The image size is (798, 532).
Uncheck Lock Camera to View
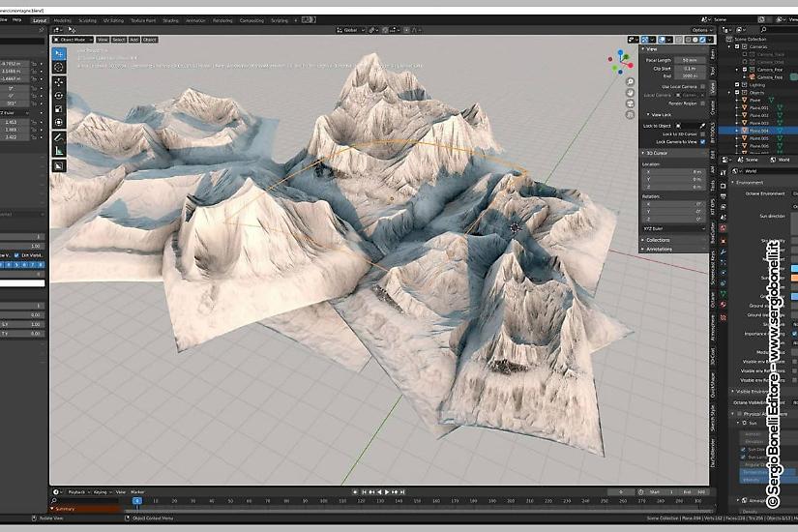(x=703, y=141)
